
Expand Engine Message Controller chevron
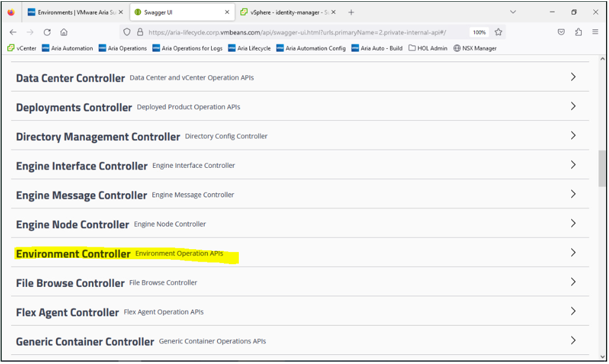(573, 194)
